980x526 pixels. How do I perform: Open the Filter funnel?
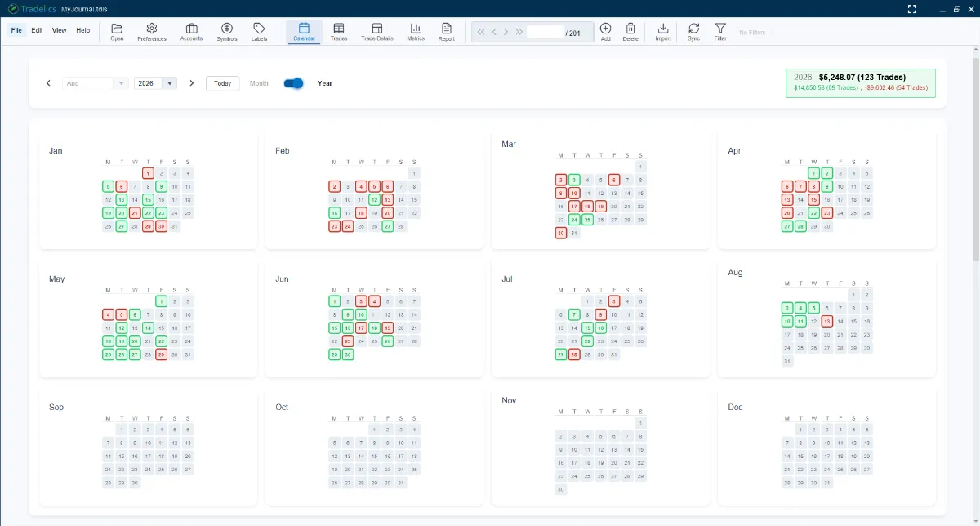tap(720, 32)
